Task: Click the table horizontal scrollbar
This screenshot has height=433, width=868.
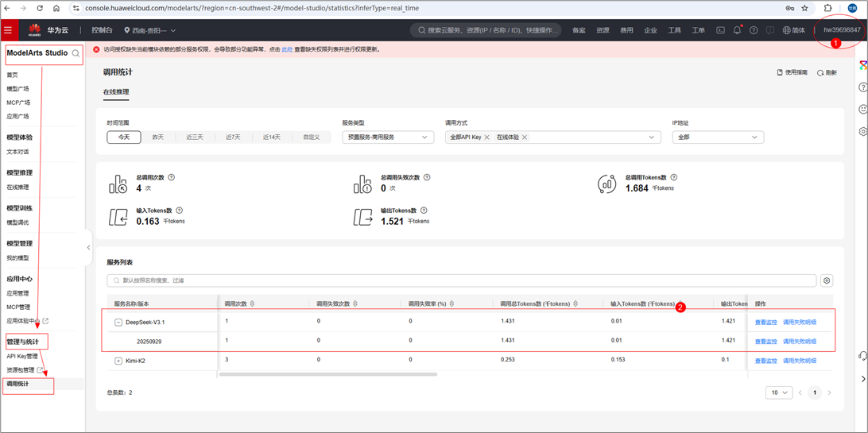Action: click(x=328, y=374)
